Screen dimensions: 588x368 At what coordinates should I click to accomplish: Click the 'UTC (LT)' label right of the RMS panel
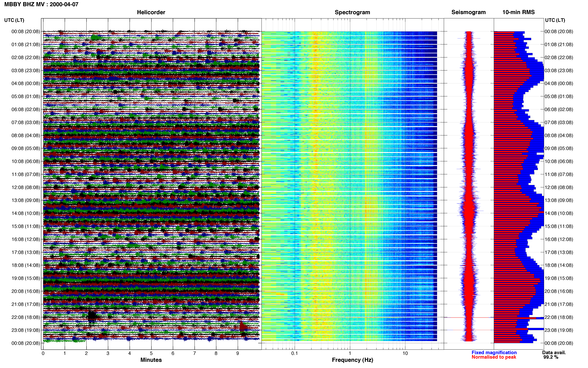(x=555, y=20)
